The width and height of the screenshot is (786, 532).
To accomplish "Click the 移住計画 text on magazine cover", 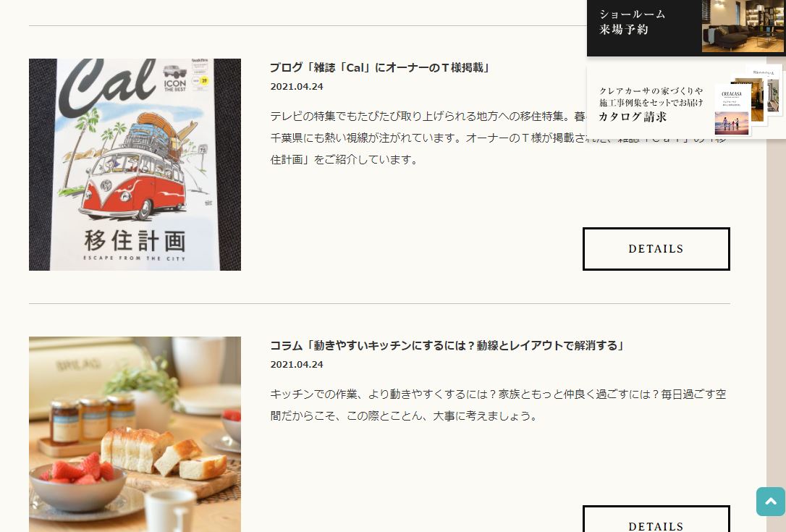I will point(135,241).
